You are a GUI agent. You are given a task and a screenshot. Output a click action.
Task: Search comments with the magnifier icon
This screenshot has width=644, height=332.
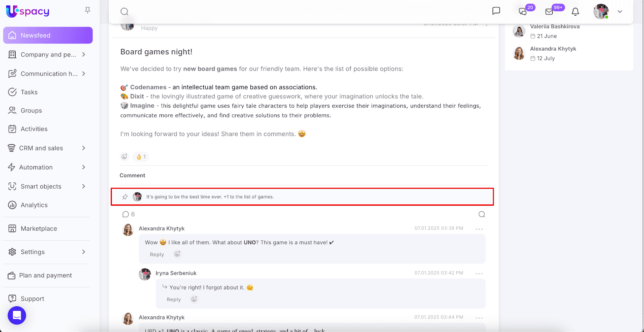coord(481,214)
